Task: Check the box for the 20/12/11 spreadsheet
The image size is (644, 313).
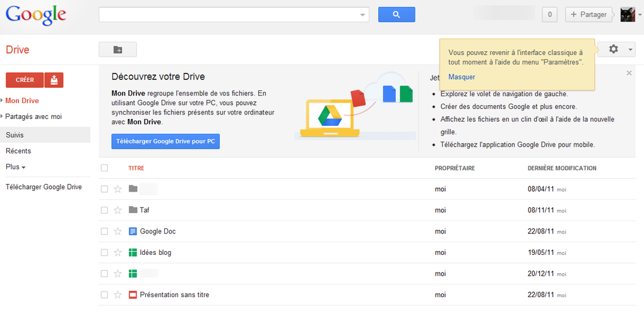Action: click(104, 274)
